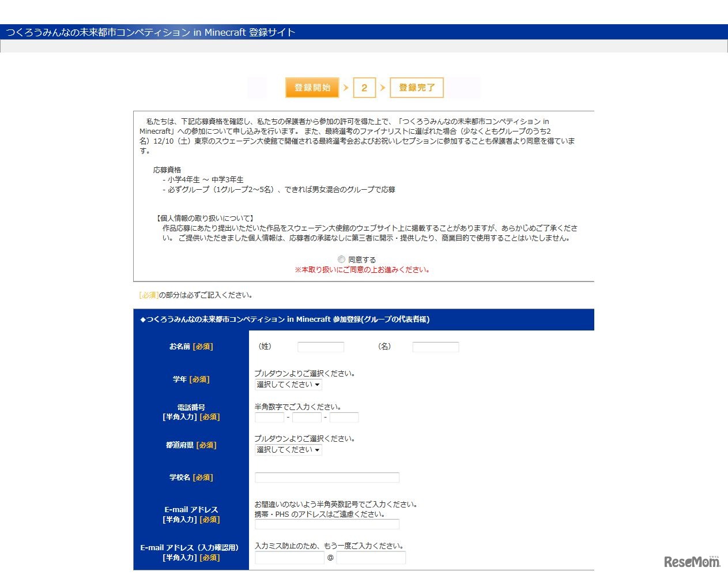The width and height of the screenshot is (728, 575).
Task: Click the 都道府県 [必須] label
Action: click(191, 445)
